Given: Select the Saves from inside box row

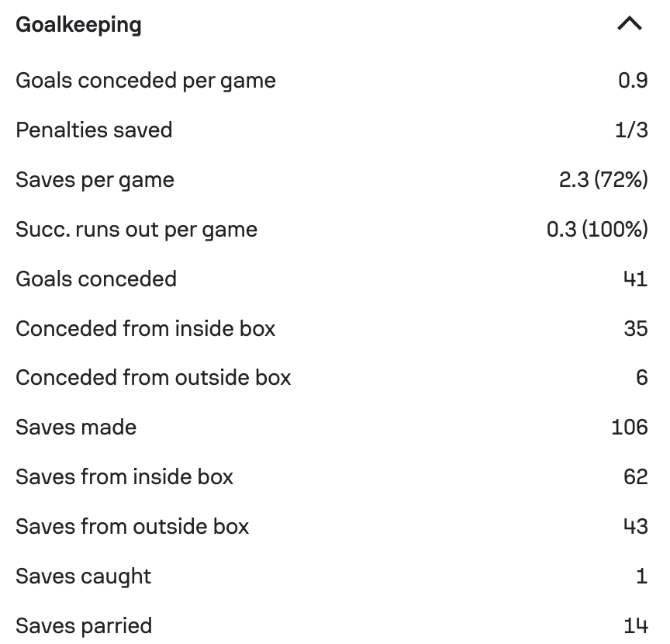Looking at the screenshot, I should point(332,477).
